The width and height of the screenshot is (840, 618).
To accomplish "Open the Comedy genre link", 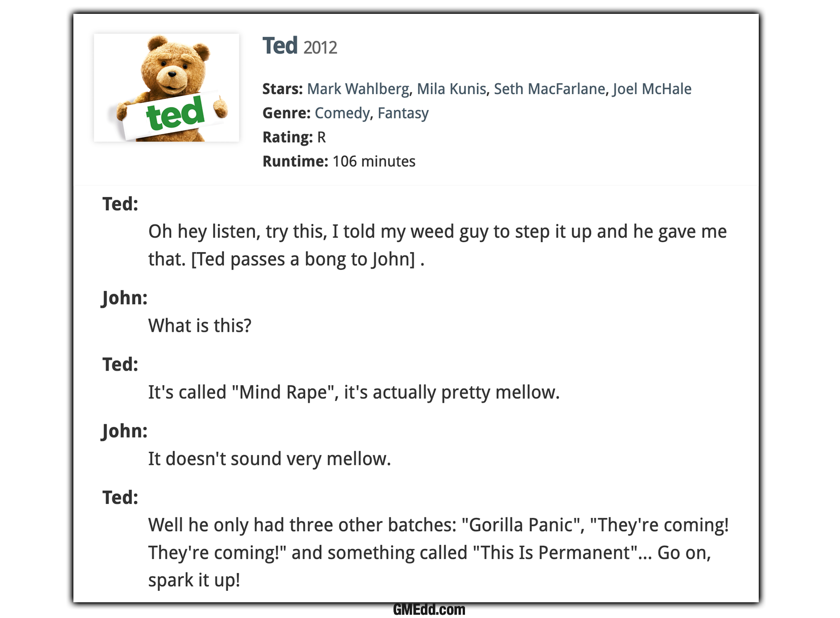I will tap(342, 113).
